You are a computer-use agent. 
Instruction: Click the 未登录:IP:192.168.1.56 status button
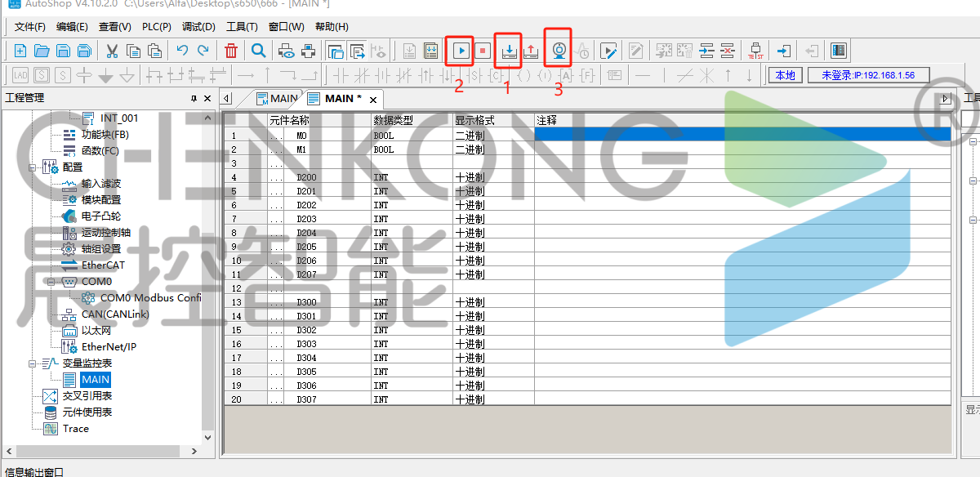[x=868, y=75]
